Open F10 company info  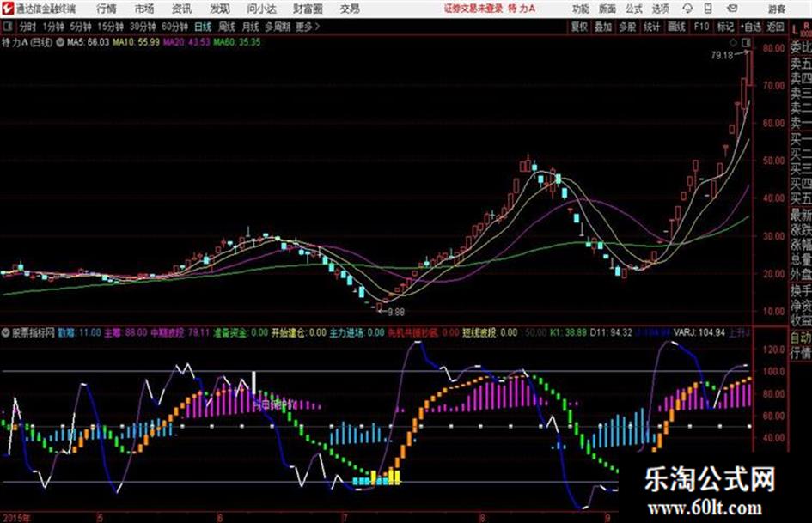701,27
